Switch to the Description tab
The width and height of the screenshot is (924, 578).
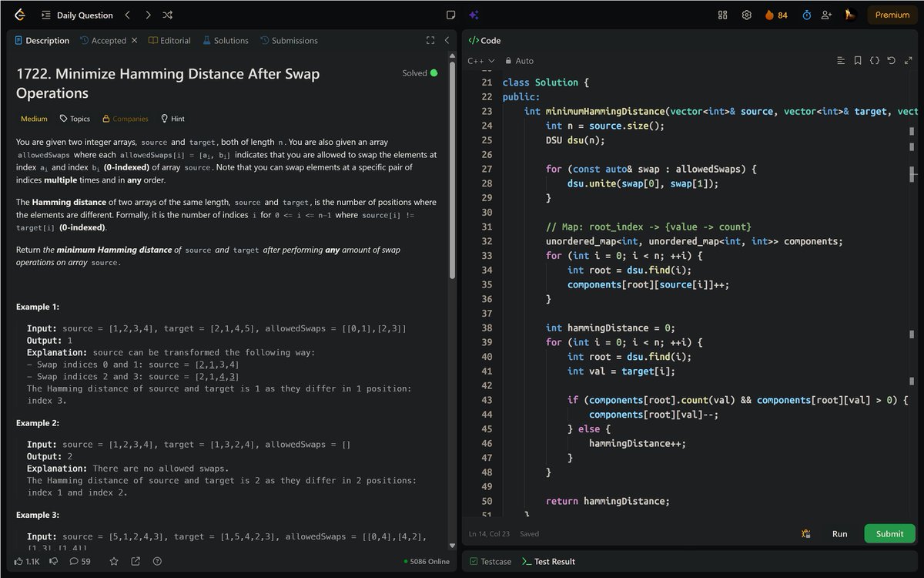[42, 40]
